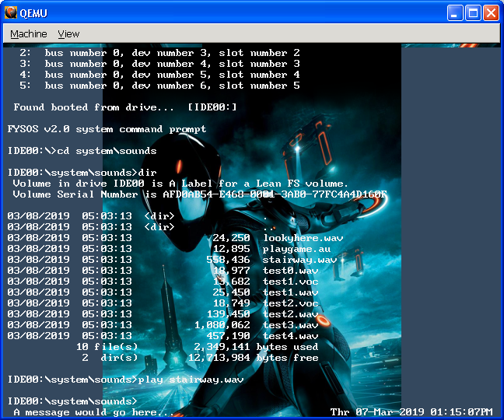
Task: Click the 558,436 file size value
Action: (228, 260)
